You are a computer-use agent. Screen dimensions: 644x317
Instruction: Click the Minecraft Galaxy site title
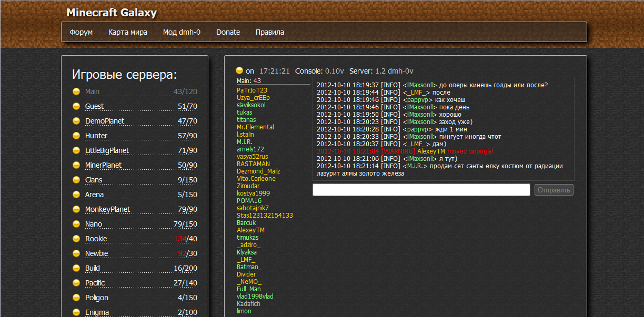tap(112, 13)
